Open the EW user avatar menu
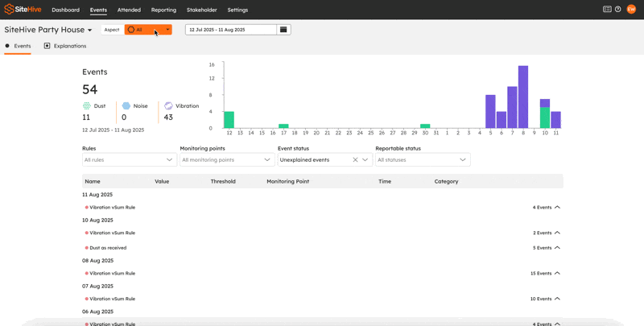This screenshot has height=326, width=644. 631,9
